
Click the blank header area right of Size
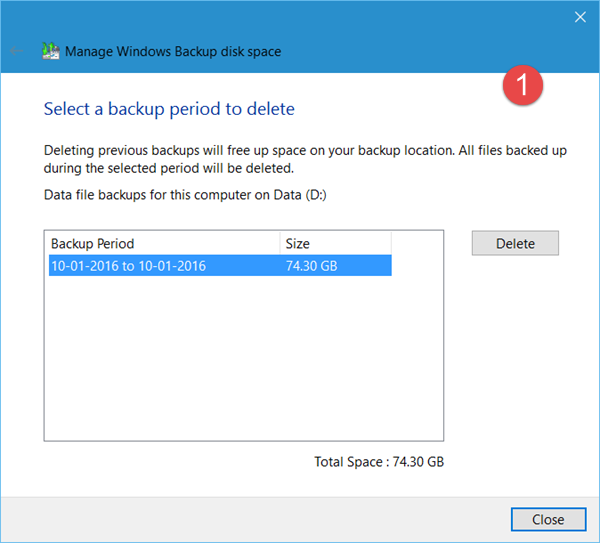(x=417, y=243)
